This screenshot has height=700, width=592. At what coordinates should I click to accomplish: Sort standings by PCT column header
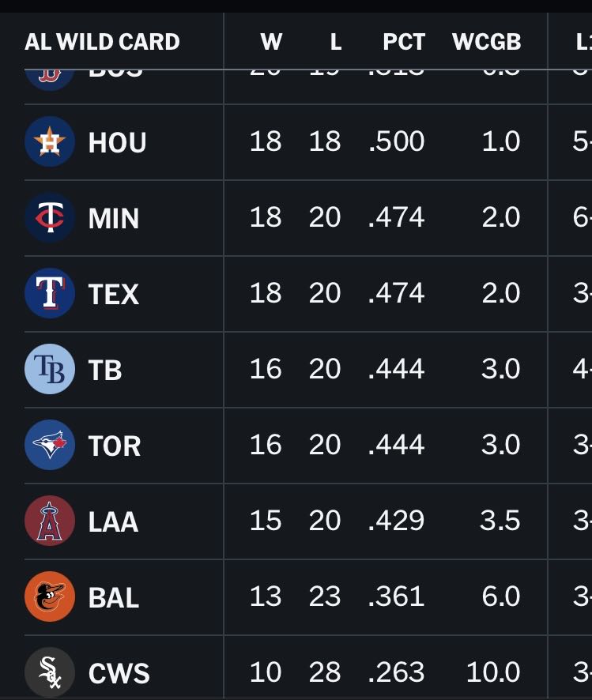point(404,42)
